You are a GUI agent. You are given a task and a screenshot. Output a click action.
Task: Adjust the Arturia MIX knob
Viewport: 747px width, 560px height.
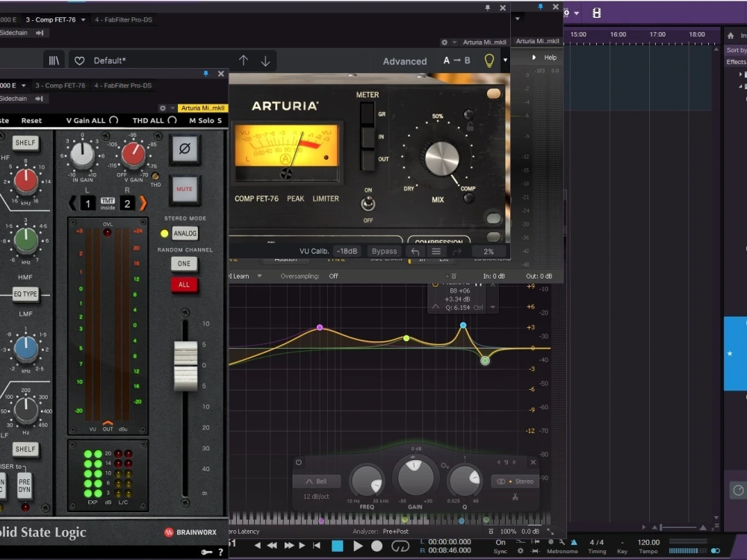[441, 158]
